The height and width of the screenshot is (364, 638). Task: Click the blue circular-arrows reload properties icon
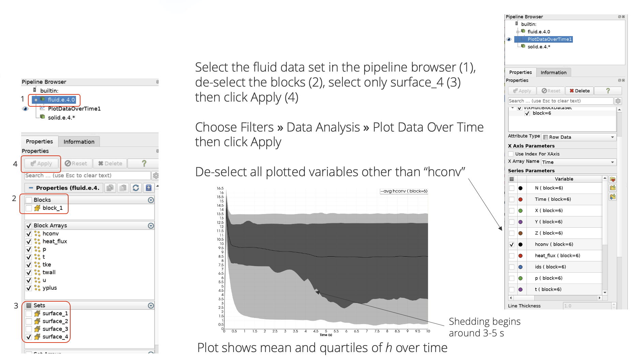136,188
